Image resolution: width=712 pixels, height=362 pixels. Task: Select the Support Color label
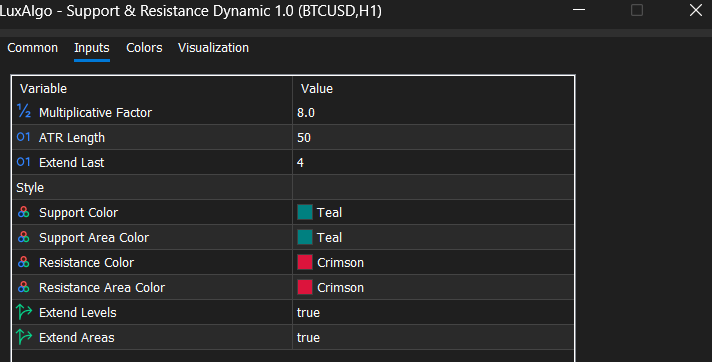click(78, 213)
